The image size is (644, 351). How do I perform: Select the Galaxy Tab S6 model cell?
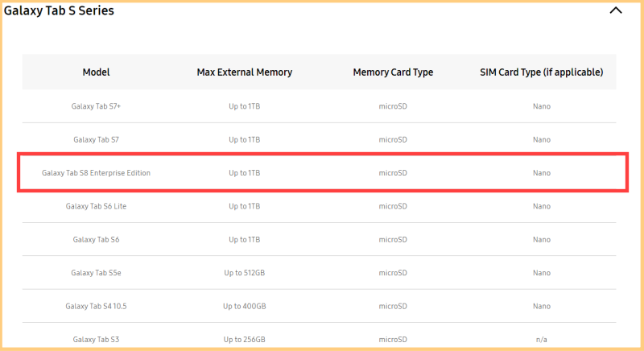[x=96, y=239]
